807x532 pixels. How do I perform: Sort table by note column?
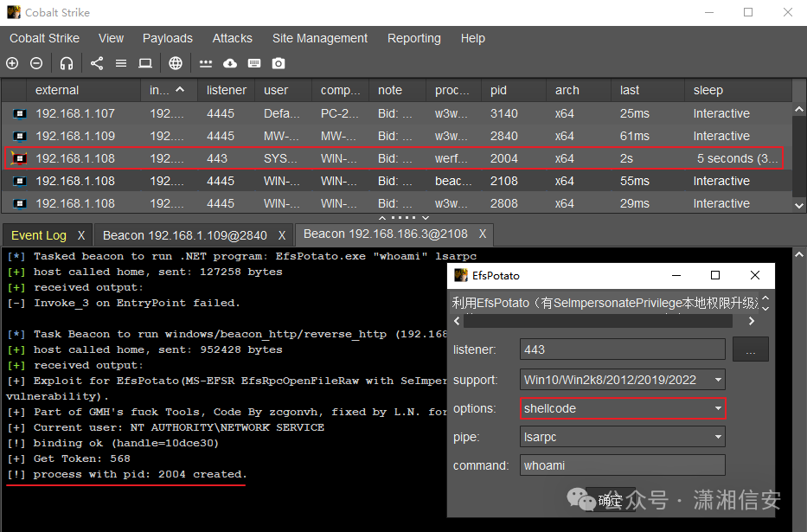(397, 91)
